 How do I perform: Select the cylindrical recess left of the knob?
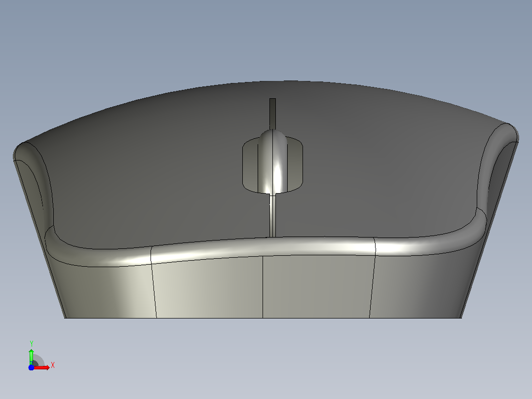tap(250, 166)
